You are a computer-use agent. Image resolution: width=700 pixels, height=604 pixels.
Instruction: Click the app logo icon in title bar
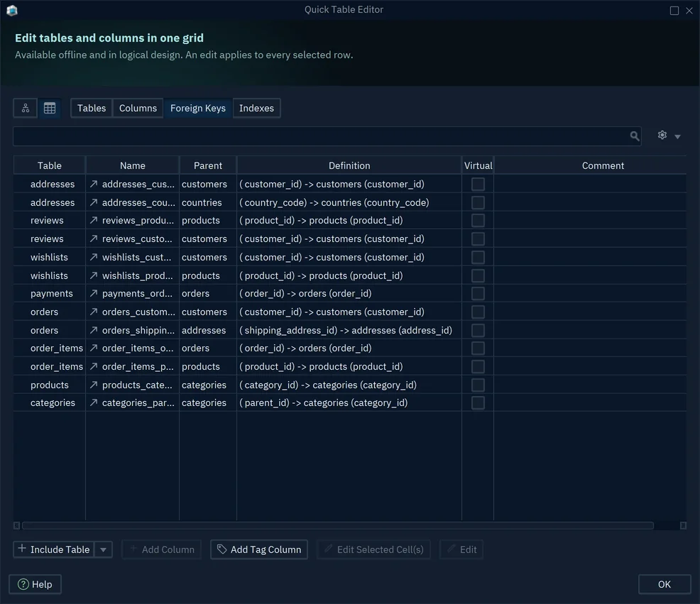click(x=12, y=10)
